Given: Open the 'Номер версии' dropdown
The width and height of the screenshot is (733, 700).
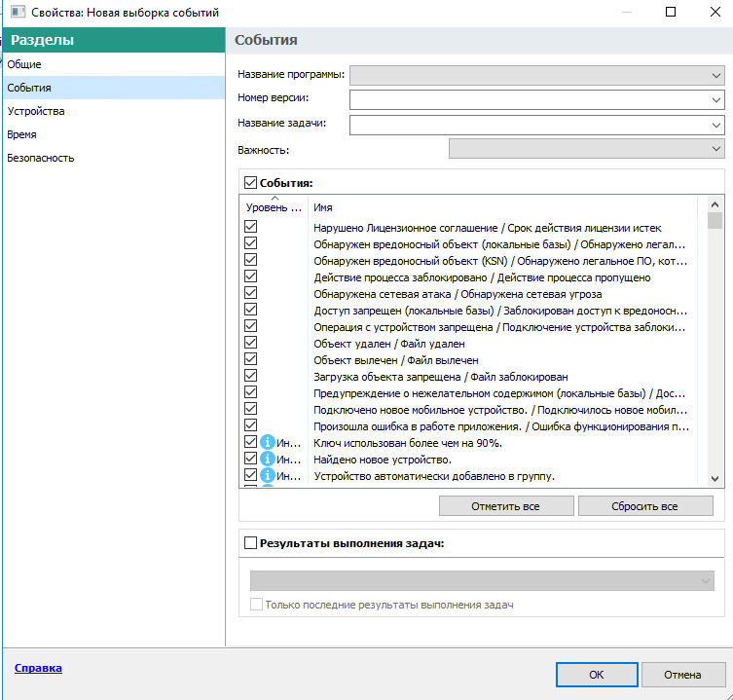Looking at the screenshot, I should (x=716, y=99).
